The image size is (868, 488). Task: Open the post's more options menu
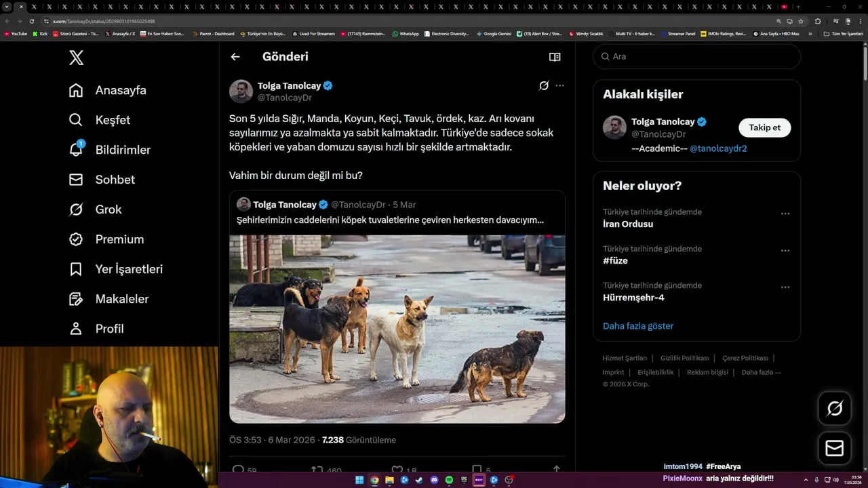pos(559,85)
